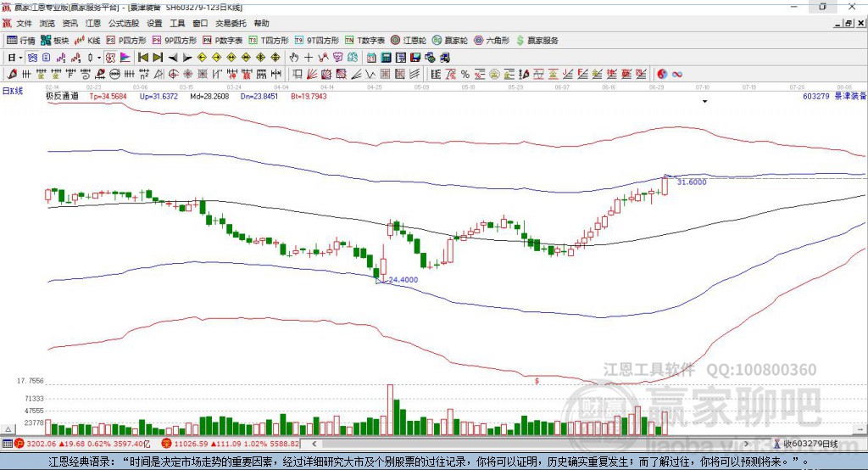Open the 交易委托 menu

[231, 23]
